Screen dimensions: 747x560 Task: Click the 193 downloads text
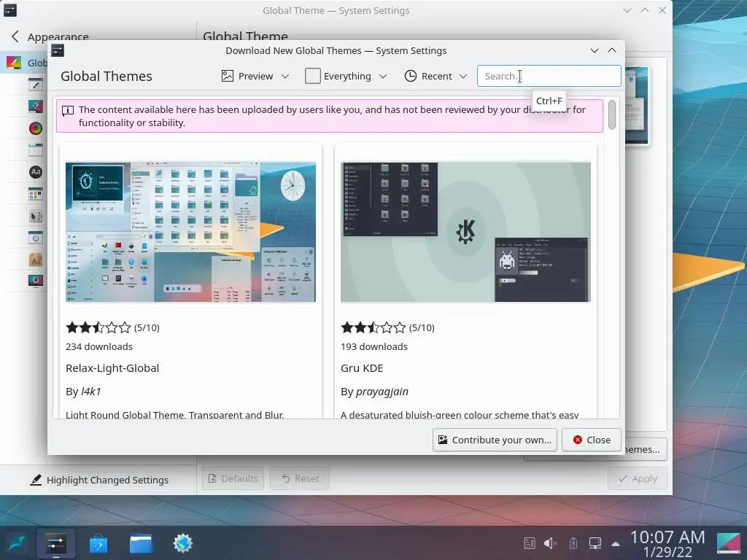[x=374, y=346]
